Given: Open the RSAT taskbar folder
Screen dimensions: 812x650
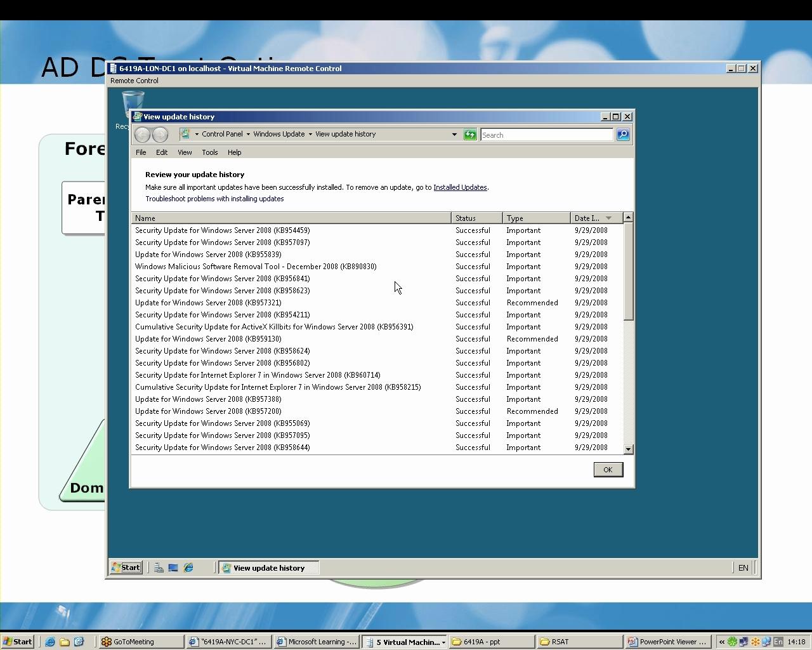Looking at the screenshot, I should (x=579, y=642).
